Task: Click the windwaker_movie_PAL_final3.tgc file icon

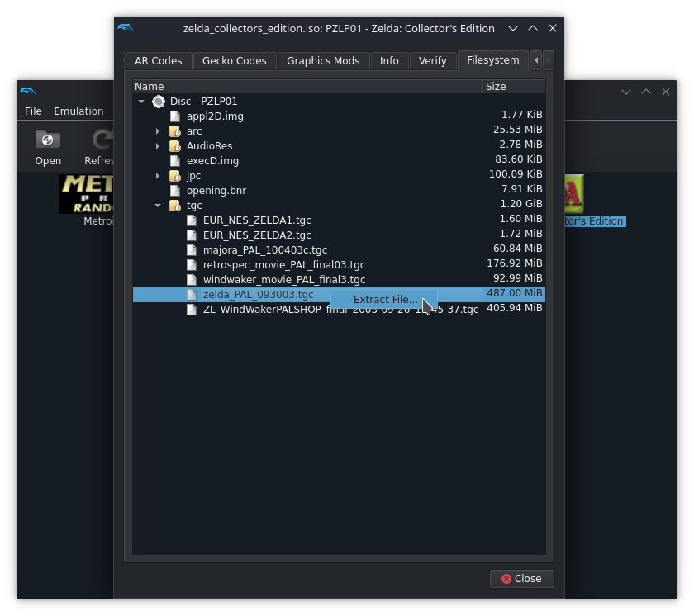Action: point(192,279)
